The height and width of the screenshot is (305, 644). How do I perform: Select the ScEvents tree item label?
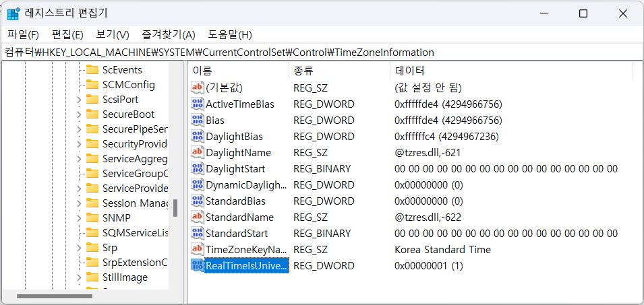tap(122, 70)
